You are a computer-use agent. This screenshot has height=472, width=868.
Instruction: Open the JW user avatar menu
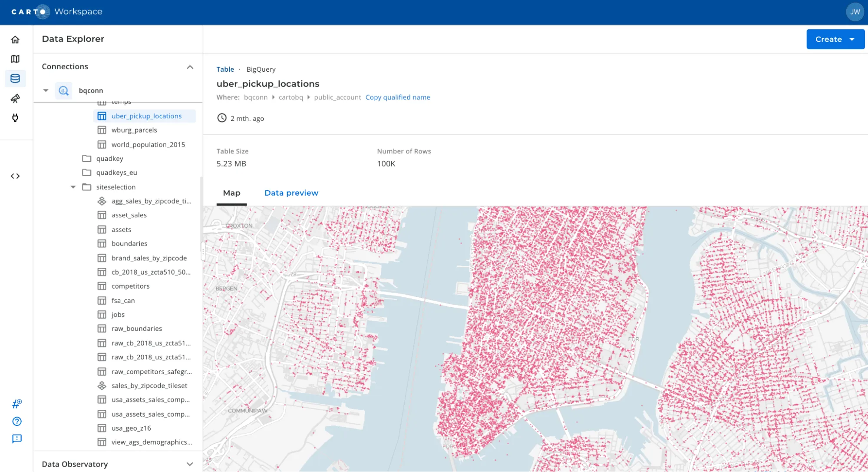click(855, 12)
